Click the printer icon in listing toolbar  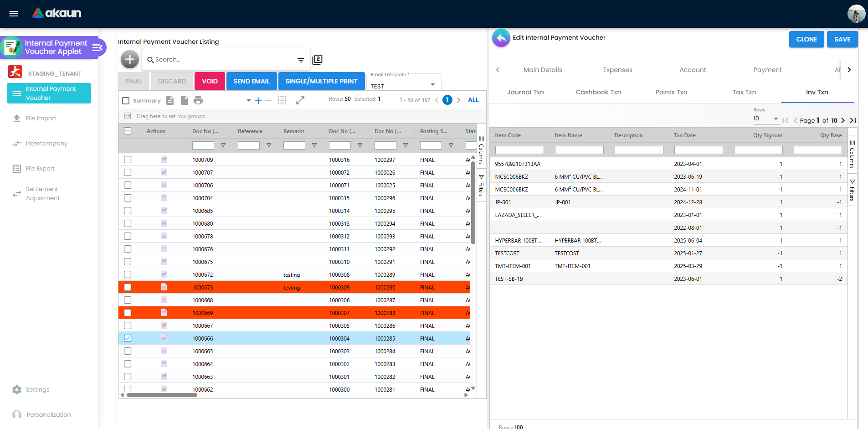click(x=198, y=100)
